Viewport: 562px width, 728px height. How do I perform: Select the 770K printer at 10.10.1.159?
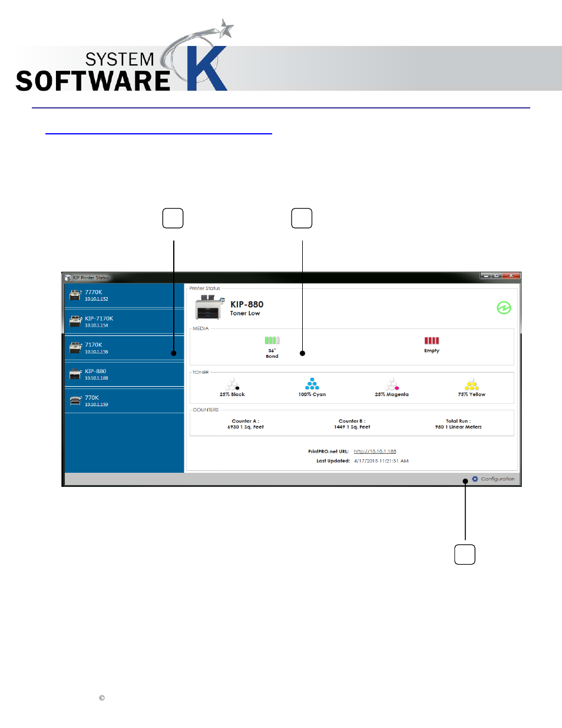(x=124, y=401)
